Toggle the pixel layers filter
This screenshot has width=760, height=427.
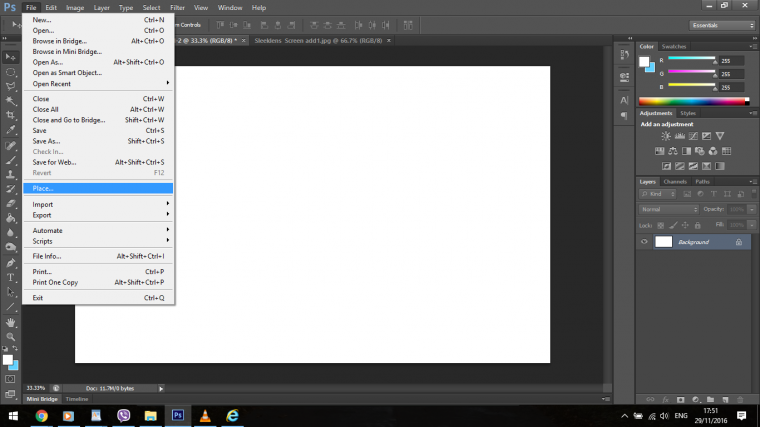point(687,194)
